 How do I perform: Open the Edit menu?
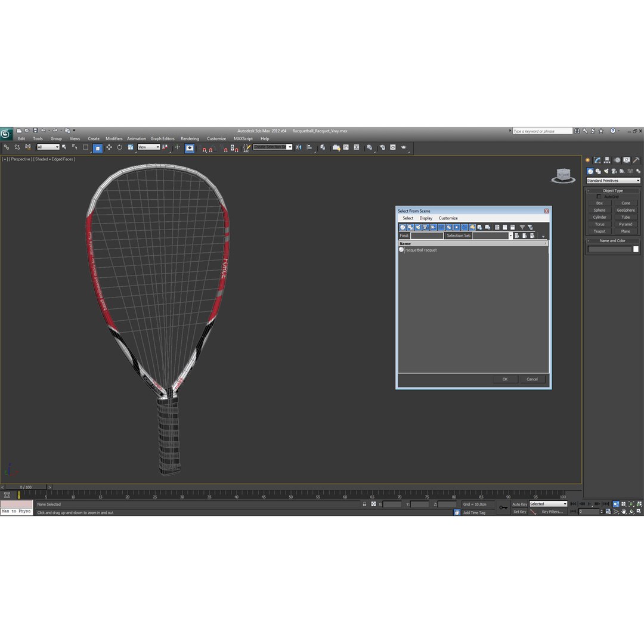tap(21, 139)
